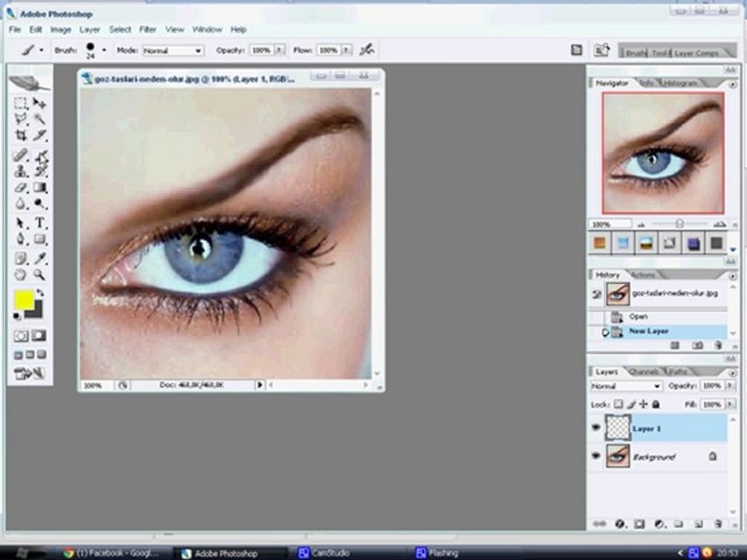Select the Zoom magnifier tool
Screen dimensions: 747x560
tap(40, 275)
